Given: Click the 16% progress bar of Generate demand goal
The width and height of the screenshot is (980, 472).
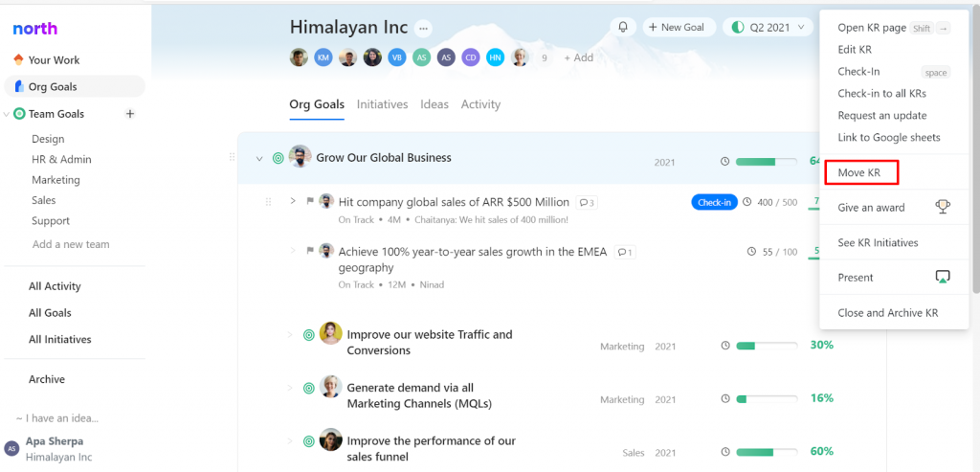Looking at the screenshot, I should tap(767, 399).
